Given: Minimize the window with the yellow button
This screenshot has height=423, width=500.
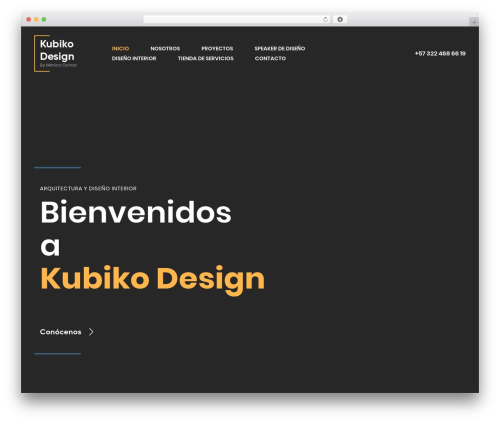Looking at the screenshot, I should click(x=36, y=19).
